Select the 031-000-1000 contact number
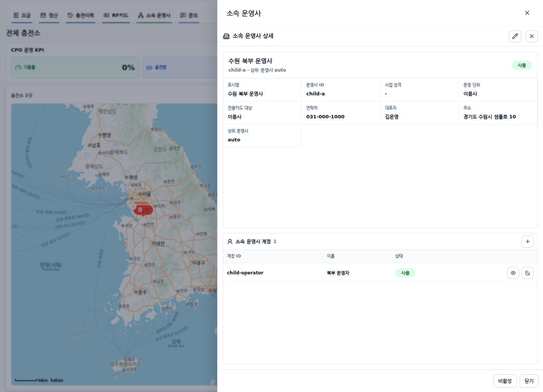543x392 pixels. pyautogui.click(x=325, y=117)
